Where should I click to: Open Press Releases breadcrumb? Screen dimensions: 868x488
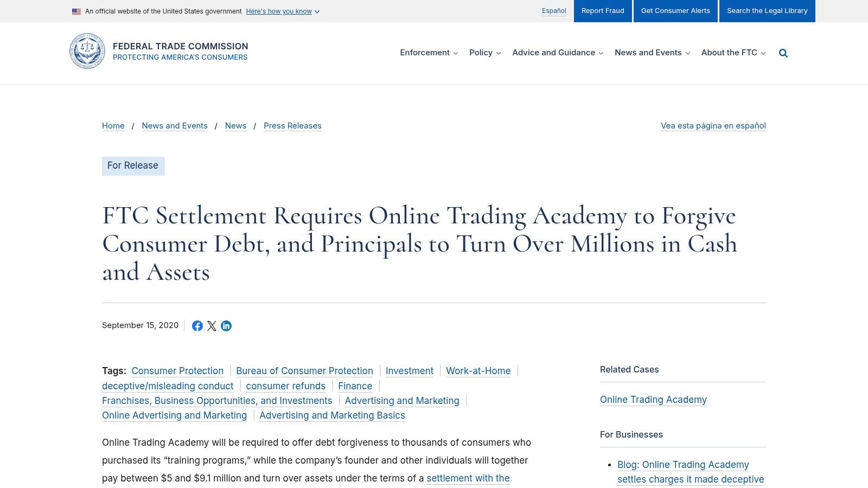point(292,126)
